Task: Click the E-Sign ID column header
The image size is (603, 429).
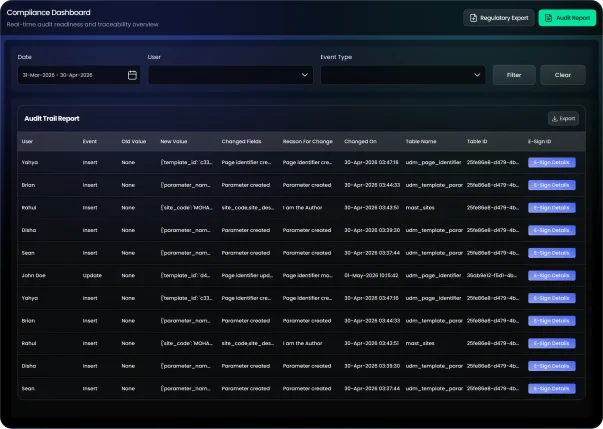Action: (540, 141)
